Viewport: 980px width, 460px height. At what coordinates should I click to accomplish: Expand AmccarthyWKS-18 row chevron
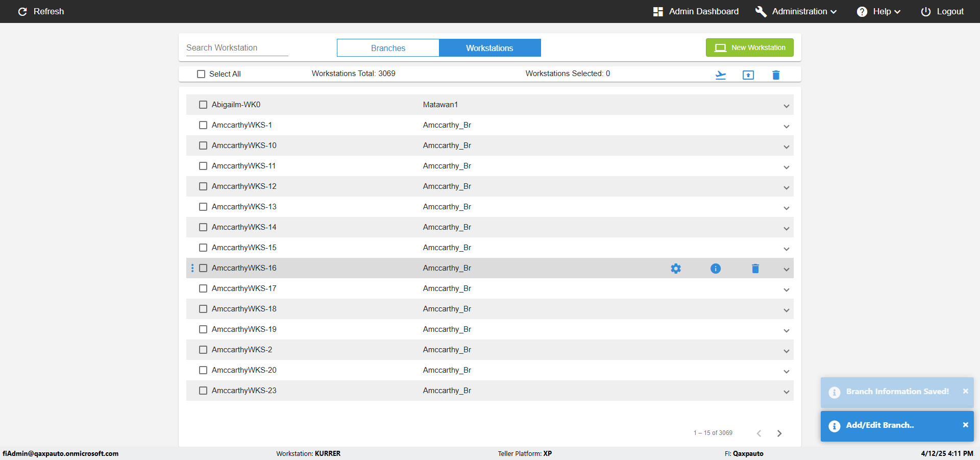click(x=787, y=310)
